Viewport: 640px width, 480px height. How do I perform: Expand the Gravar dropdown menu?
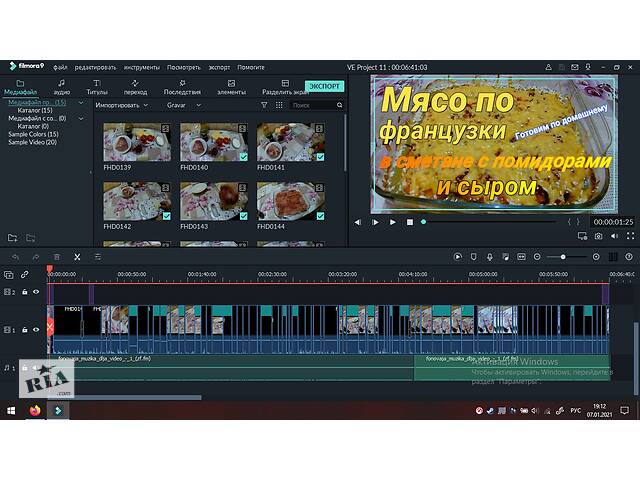click(183, 105)
